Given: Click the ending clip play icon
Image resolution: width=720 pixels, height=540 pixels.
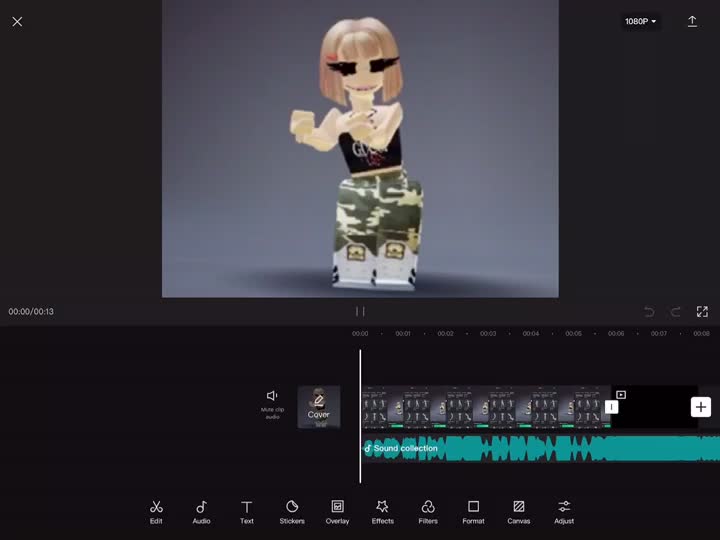Looking at the screenshot, I should [621, 394].
